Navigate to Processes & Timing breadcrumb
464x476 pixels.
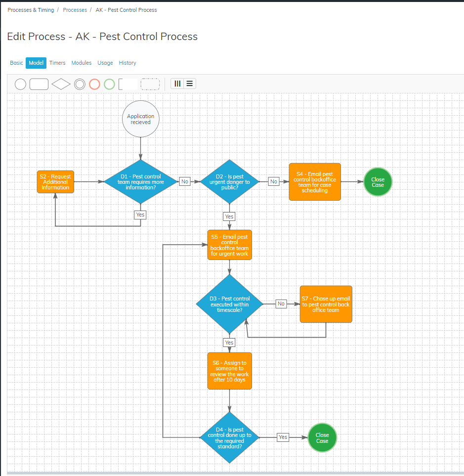31,10
